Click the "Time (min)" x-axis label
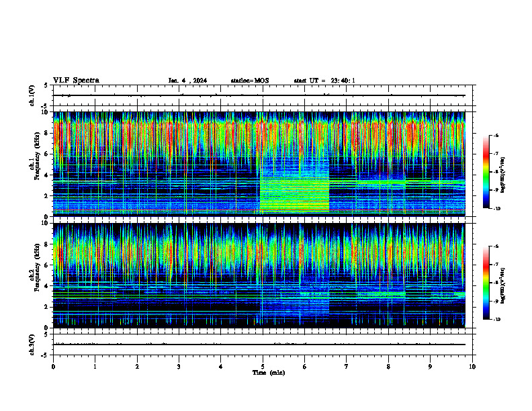This screenshot has width=532, height=411. (x=269, y=373)
